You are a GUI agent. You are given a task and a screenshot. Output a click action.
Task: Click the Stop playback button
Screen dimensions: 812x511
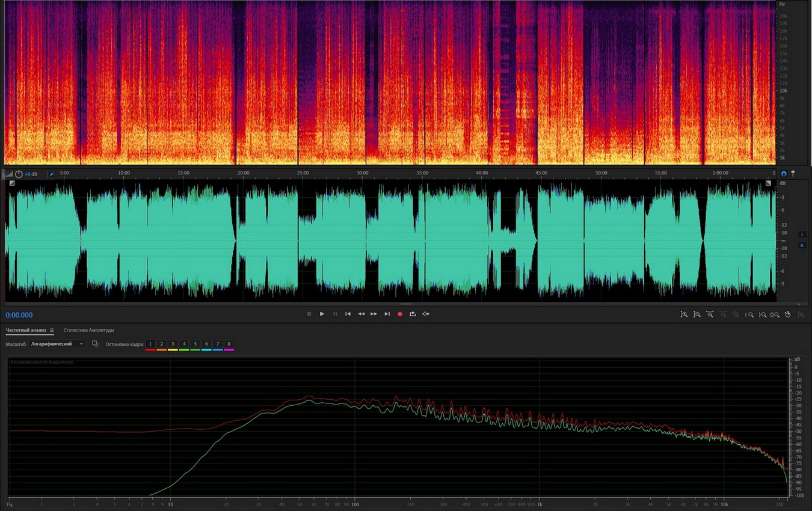[309, 314]
